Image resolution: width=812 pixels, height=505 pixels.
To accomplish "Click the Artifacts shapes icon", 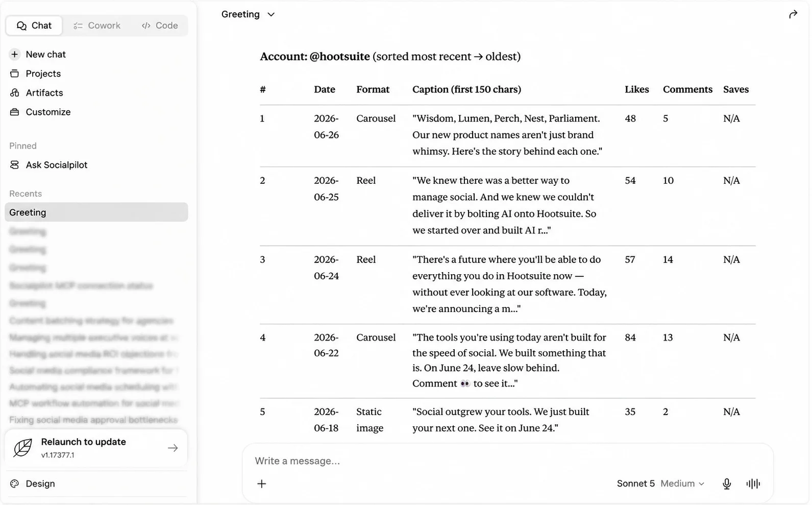I will click(x=15, y=93).
